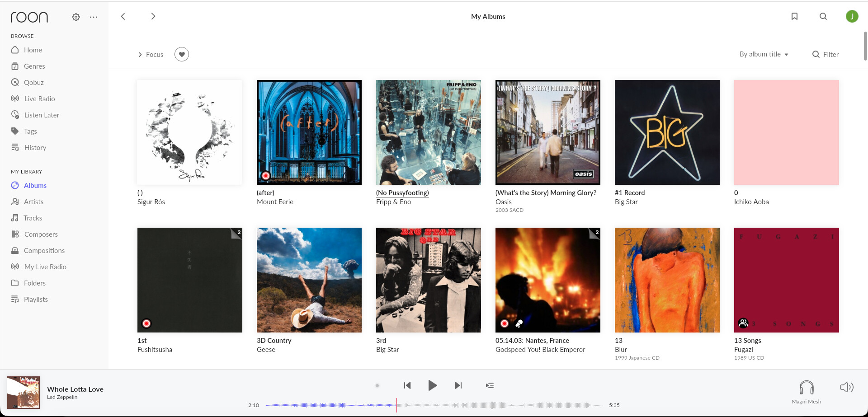Open the play queue icon

pos(490,385)
